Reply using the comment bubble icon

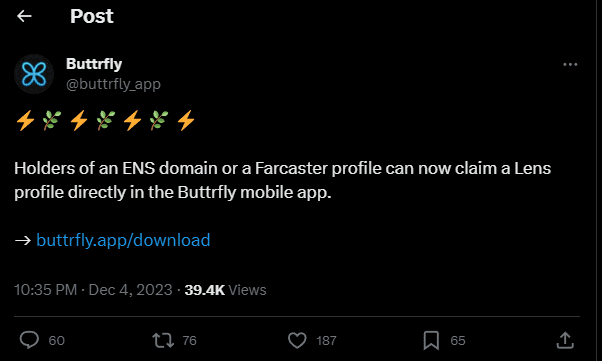pyautogui.click(x=29, y=340)
